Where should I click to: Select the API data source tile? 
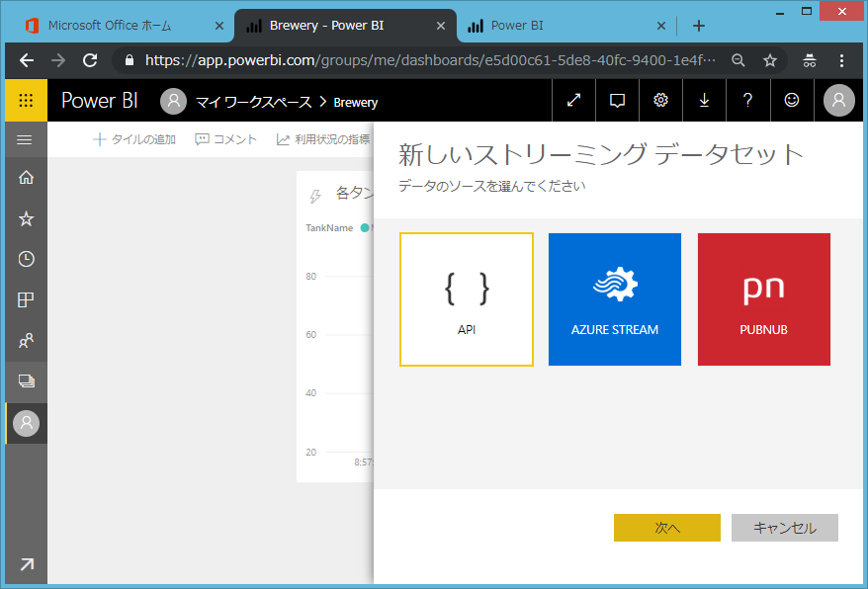tap(467, 299)
